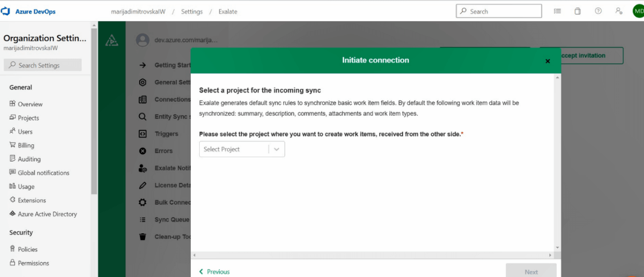This screenshot has width=644, height=277.
Task: Open the help question mark icon
Action: 598,11
